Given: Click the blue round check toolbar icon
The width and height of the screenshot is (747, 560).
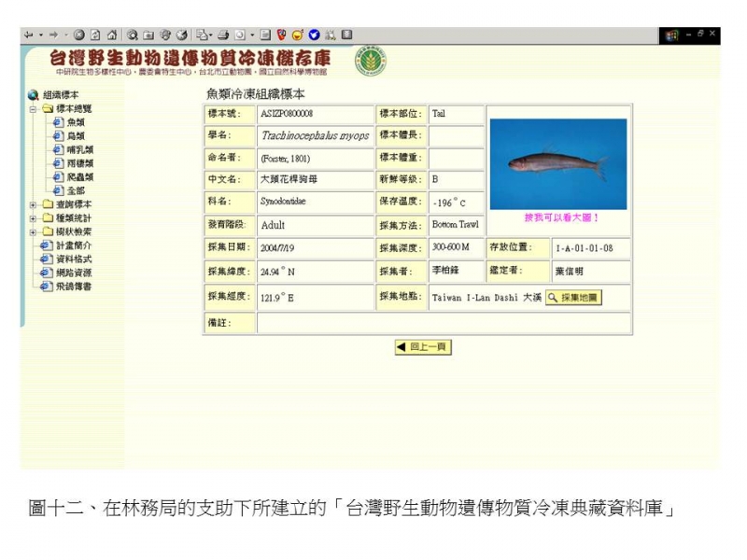Looking at the screenshot, I should point(314,35).
